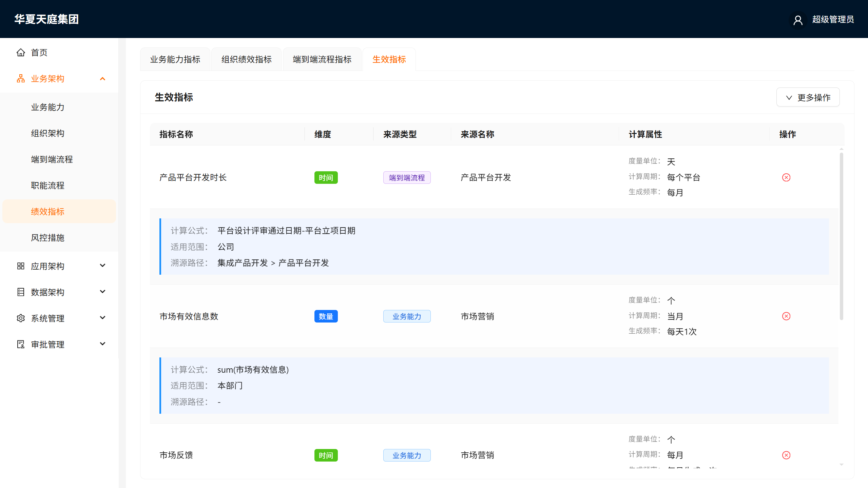Select the 生效指标 tab
The height and width of the screenshot is (488, 868).
point(389,59)
